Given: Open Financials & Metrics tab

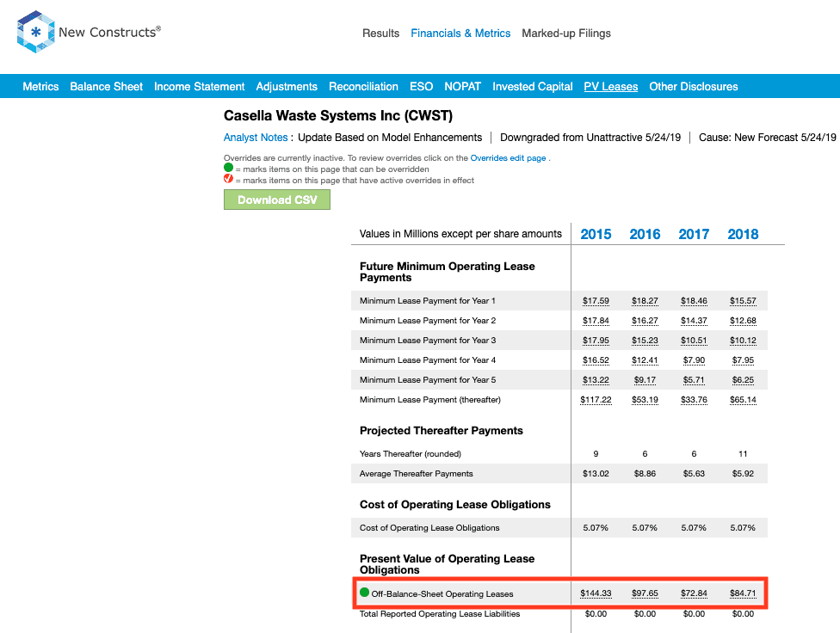Looking at the screenshot, I should point(460,34).
